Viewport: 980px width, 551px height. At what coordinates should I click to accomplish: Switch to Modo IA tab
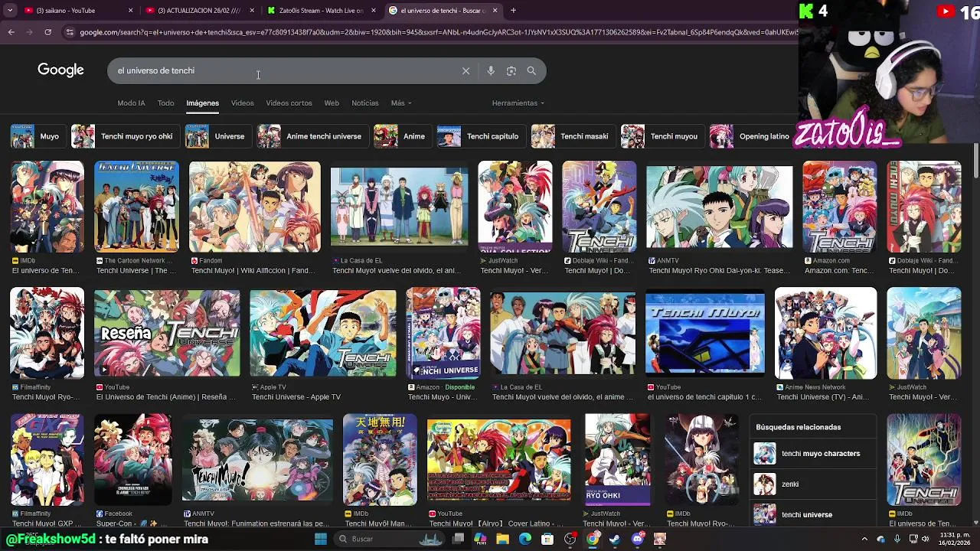coord(131,103)
